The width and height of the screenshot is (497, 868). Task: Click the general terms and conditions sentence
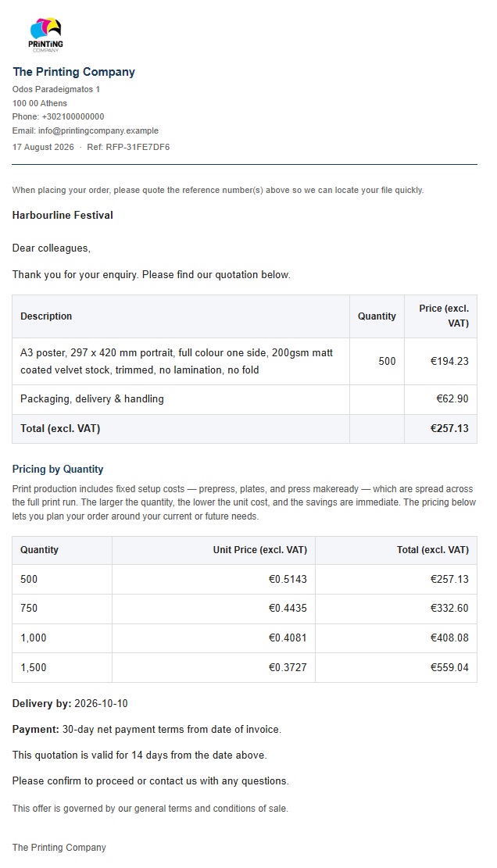150,809
